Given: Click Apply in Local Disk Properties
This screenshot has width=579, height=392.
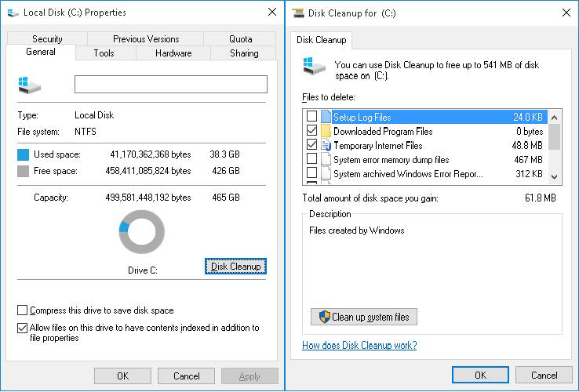Looking at the screenshot, I should pos(249,376).
